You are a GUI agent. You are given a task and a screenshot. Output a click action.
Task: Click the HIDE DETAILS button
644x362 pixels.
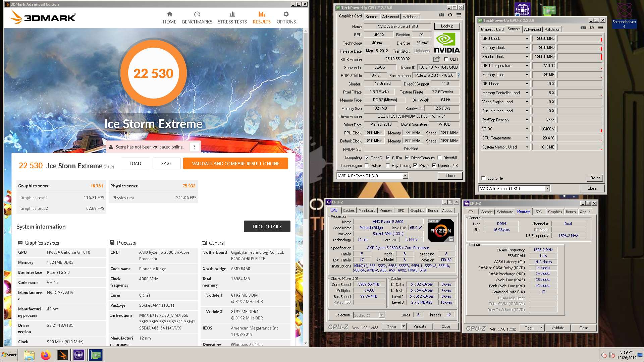coord(267,227)
